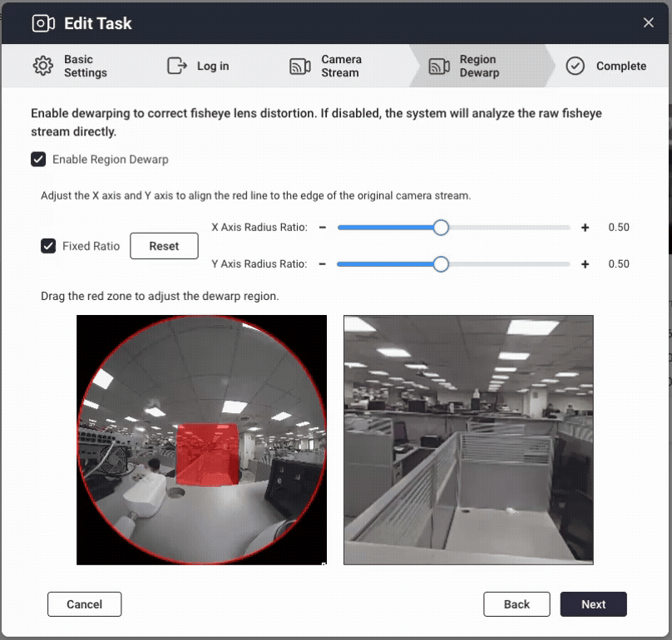Click the Cancel button

(85, 604)
